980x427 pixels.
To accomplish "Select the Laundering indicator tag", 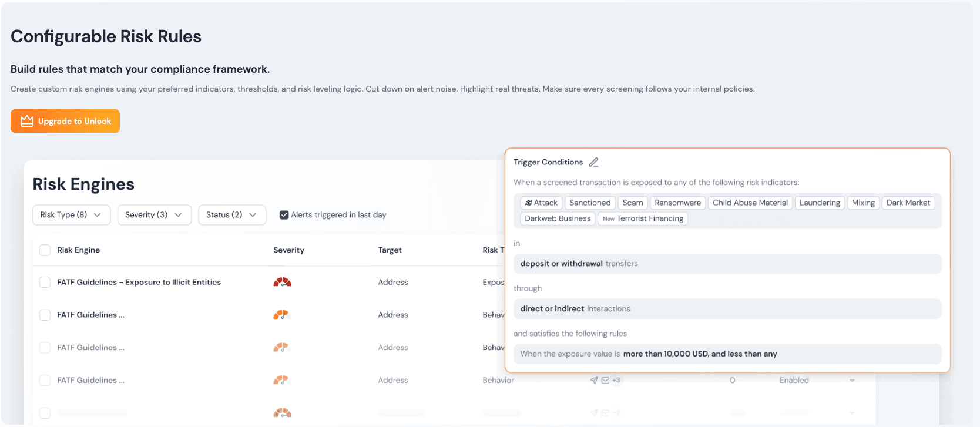I will 820,203.
